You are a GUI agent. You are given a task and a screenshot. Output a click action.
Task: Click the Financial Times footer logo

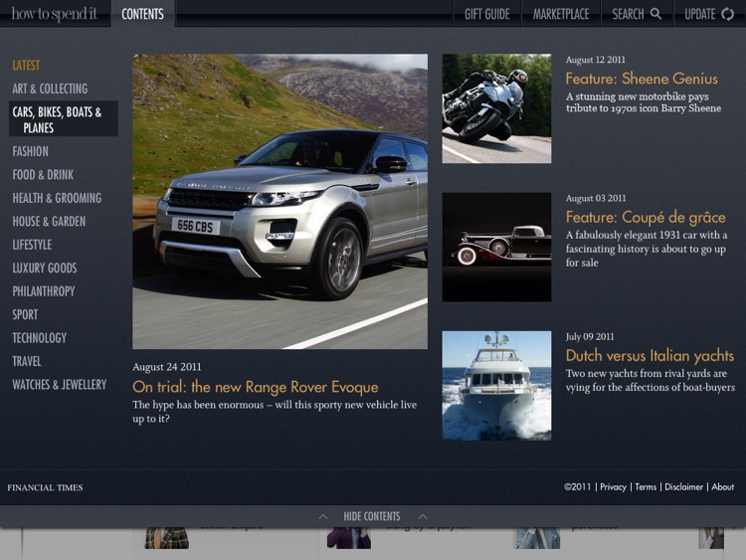click(x=45, y=487)
